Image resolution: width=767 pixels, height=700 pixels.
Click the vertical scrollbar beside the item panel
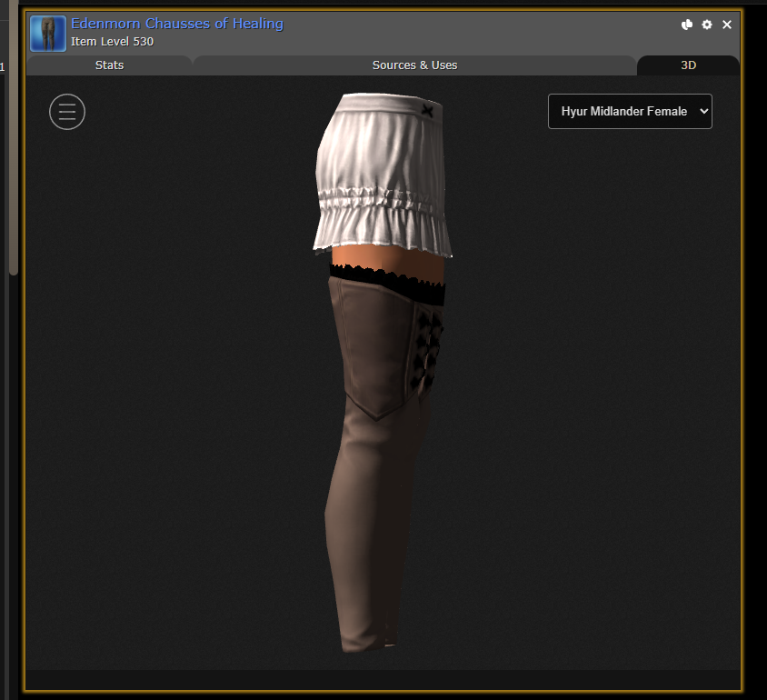(x=14, y=137)
